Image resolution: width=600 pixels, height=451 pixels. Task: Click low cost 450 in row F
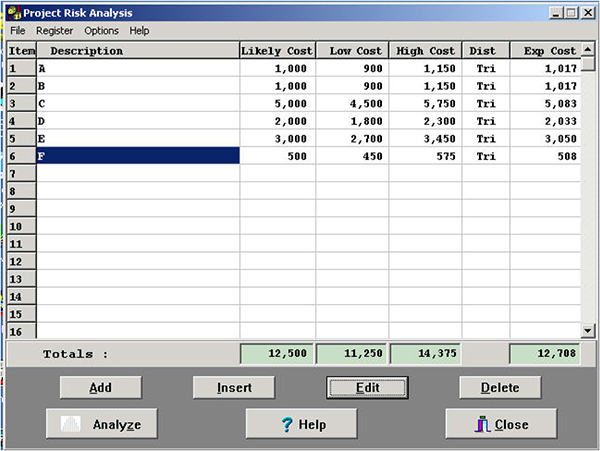point(352,156)
